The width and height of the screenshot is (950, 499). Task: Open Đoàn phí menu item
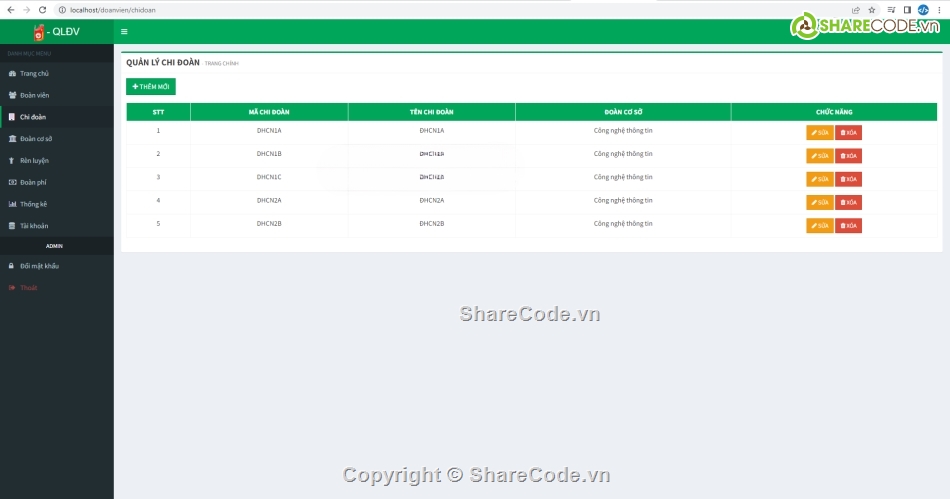pos(57,182)
